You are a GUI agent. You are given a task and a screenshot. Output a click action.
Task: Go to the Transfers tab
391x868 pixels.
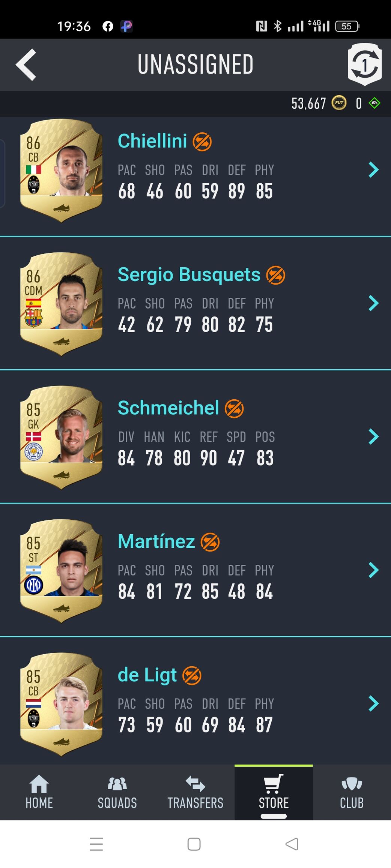(x=195, y=792)
